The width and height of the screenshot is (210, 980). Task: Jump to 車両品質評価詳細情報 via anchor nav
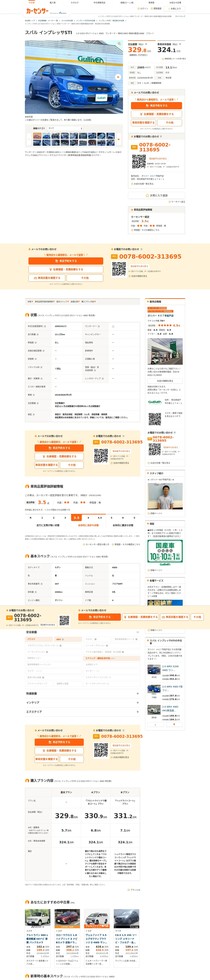coord(45,302)
